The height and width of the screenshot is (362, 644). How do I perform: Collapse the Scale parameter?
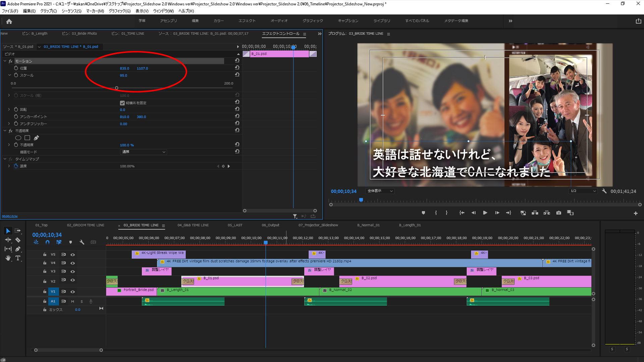click(9, 75)
